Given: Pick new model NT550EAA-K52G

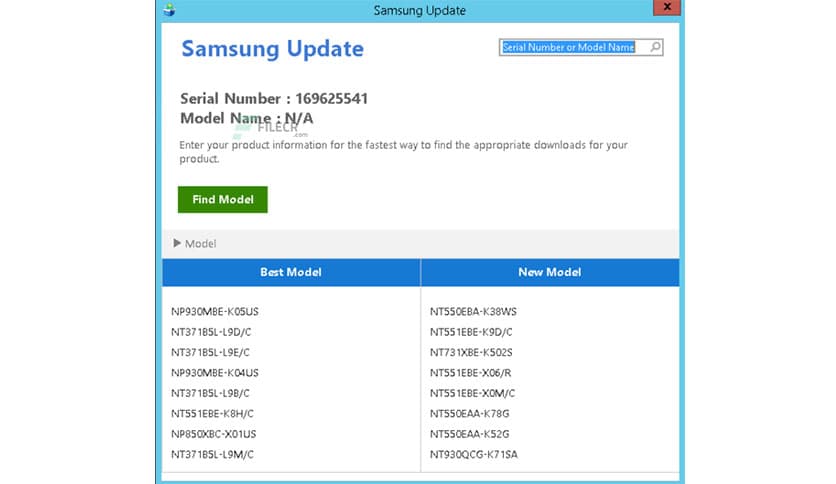Looking at the screenshot, I should pyautogui.click(x=470, y=434).
